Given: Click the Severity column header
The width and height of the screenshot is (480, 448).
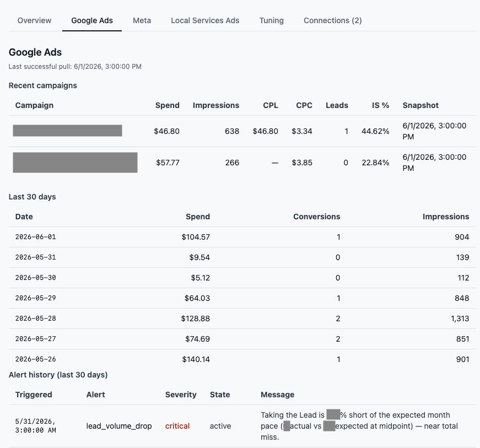Looking at the screenshot, I should 181,395.
